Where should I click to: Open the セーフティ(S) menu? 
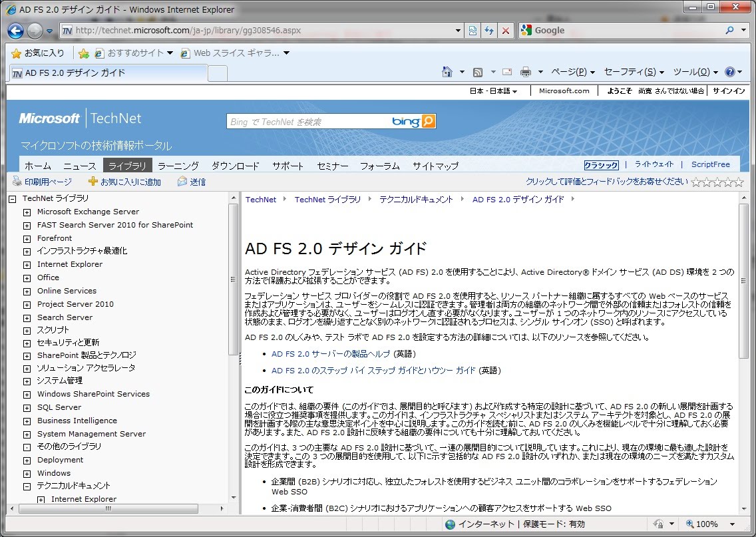pos(634,72)
